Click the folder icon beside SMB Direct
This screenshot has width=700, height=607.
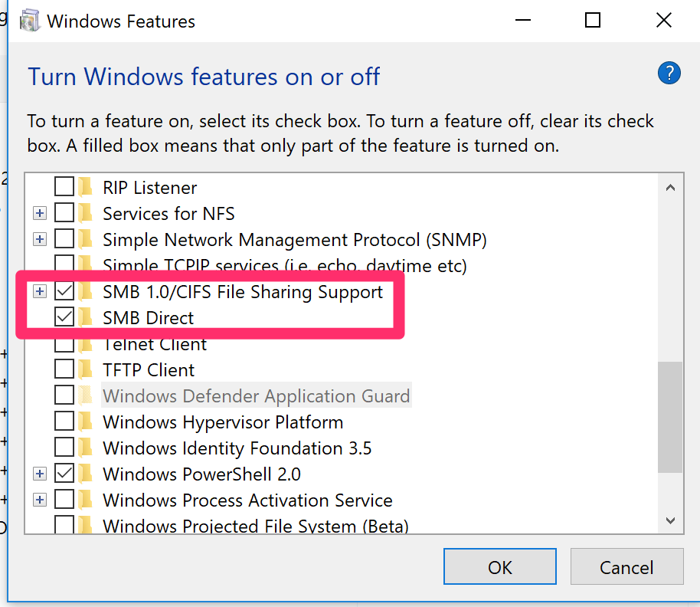point(86,317)
